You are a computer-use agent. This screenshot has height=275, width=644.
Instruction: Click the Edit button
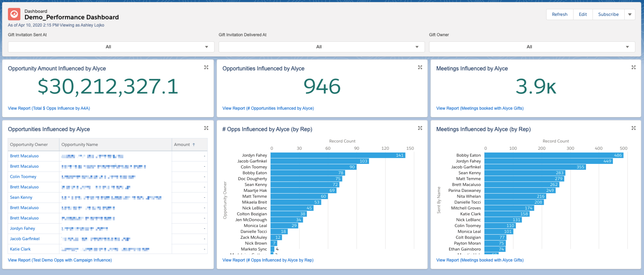pyautogui.click(x=583, y=14)
